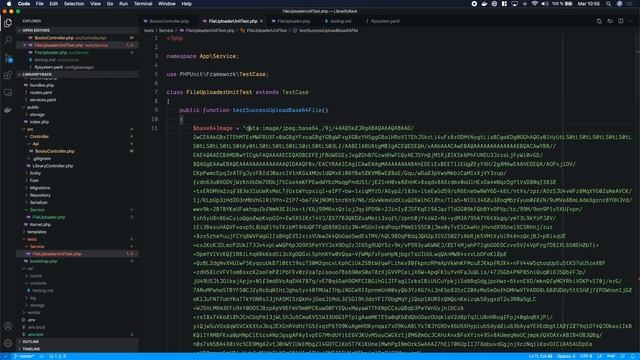Image resolution: width=640 pixels, height=360 pixels.
Task: Collapse the Open Editors section
Action: point(78,31)
